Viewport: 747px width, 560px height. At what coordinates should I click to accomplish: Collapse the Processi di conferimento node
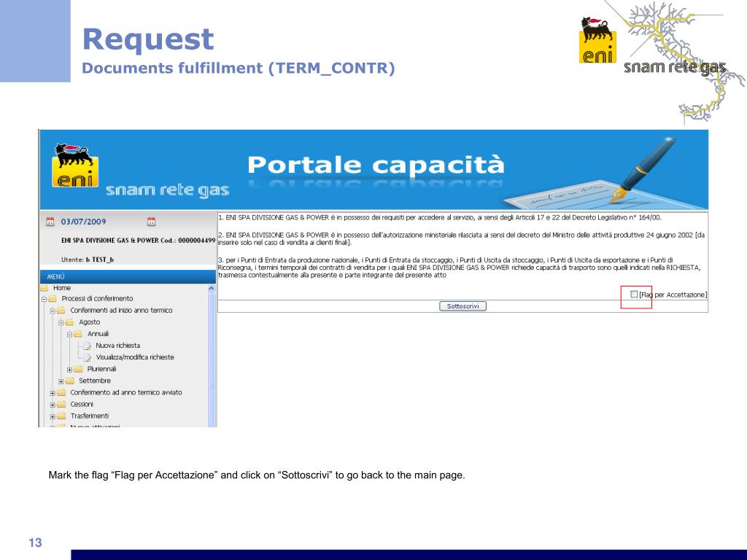[44, 299]
